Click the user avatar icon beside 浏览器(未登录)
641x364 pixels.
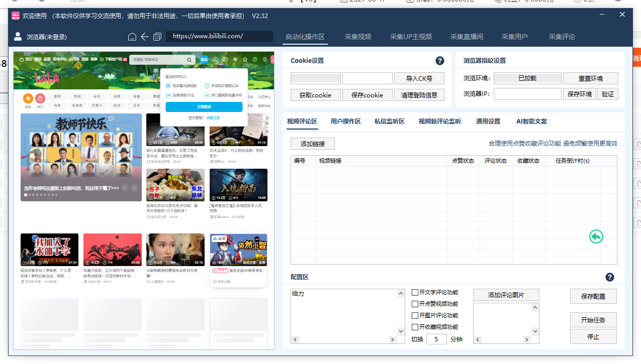pos(18,36)
